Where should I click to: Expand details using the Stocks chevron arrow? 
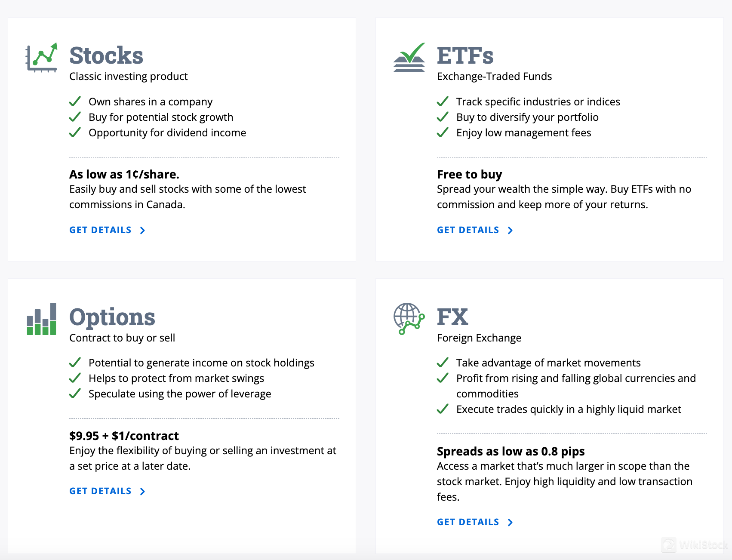click(142, 230)
